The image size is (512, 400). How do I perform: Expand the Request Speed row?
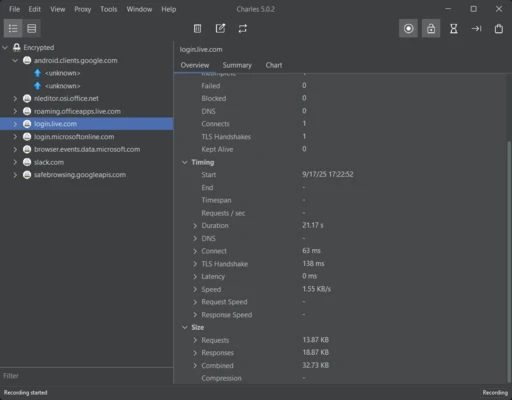pyautogui.click(x=195, y=302)
